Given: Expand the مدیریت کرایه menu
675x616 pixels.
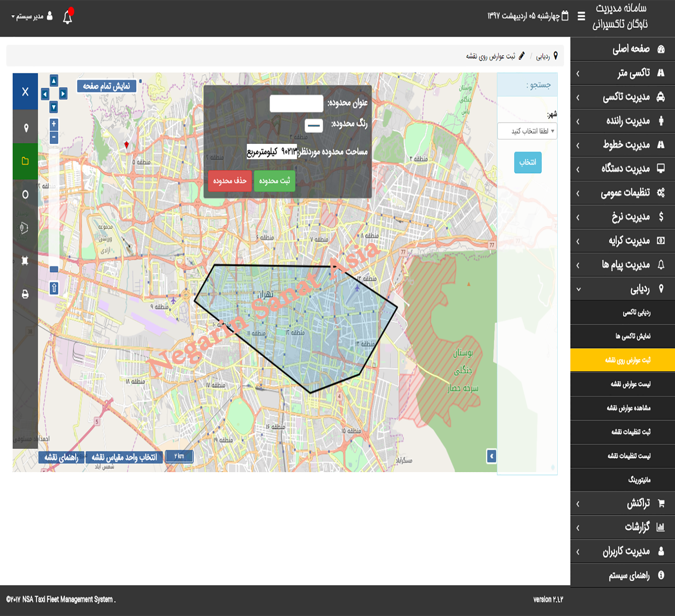Looking at the screenshot, I should [623, 241].
